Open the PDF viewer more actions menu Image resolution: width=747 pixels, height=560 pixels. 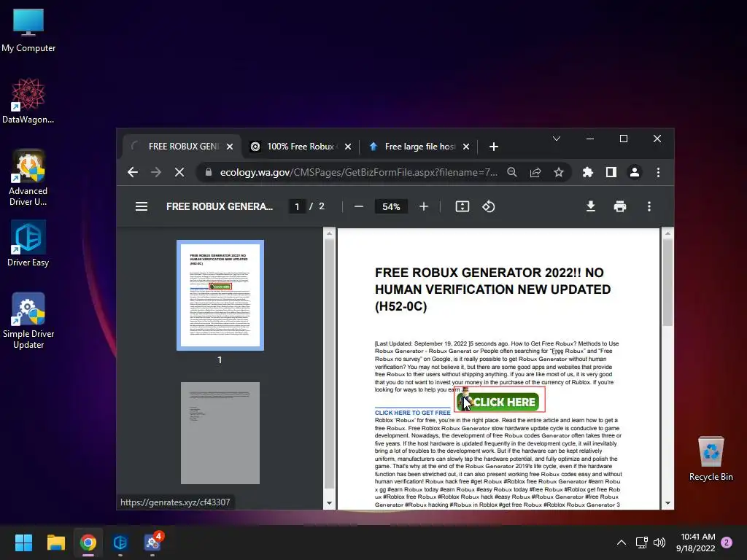(649, 206)
